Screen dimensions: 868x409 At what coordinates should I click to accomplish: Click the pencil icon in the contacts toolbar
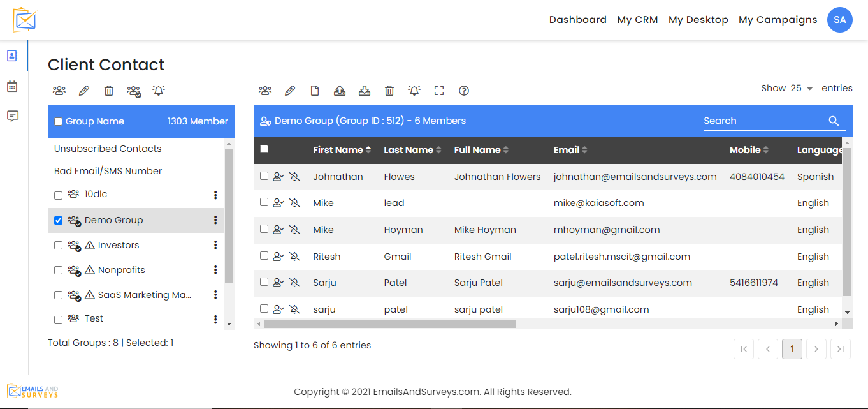coord(290,91)
